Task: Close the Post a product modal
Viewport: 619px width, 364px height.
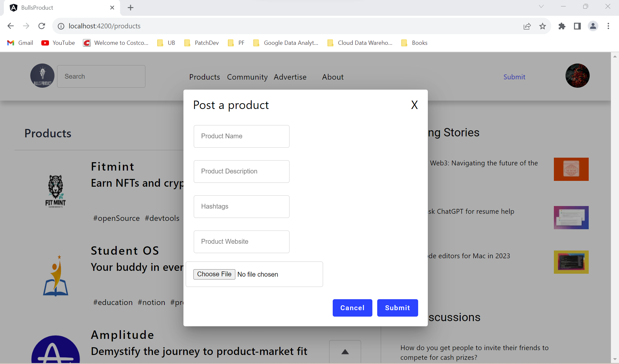Action: click(x=414, y=105)
